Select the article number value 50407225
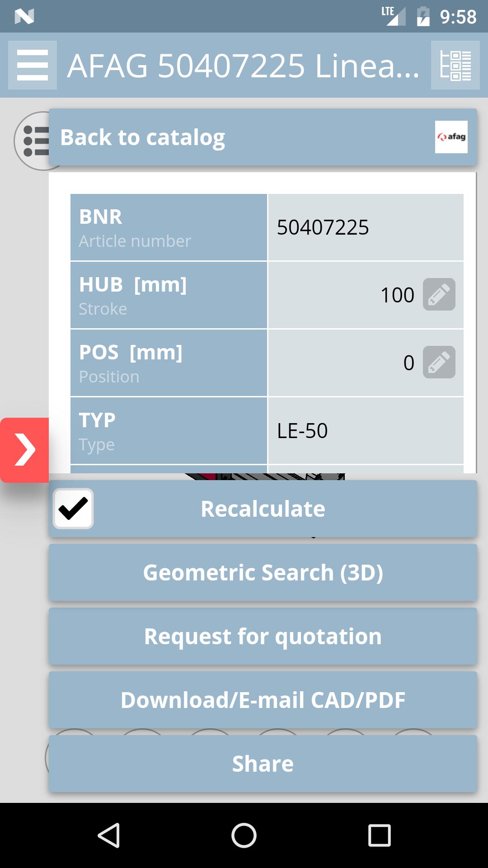This screenshot has height=868, width=488. click(x=323, y=227)
